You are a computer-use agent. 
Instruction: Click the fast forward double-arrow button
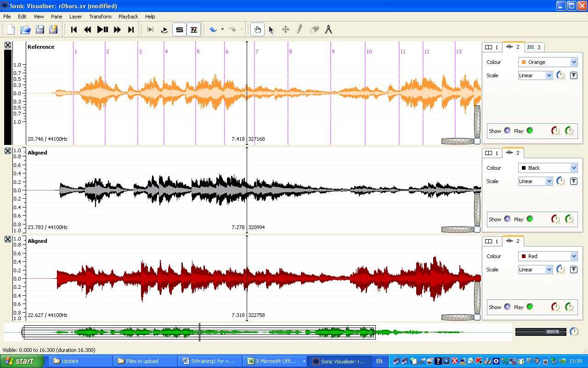click(x=117, y=29)
